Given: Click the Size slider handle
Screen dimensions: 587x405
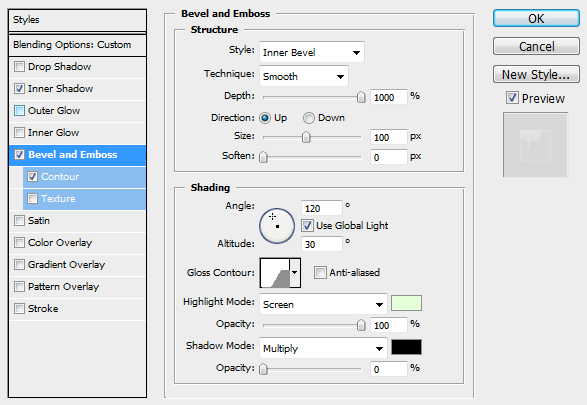Looking at the screenshot, I should (306, 137).
